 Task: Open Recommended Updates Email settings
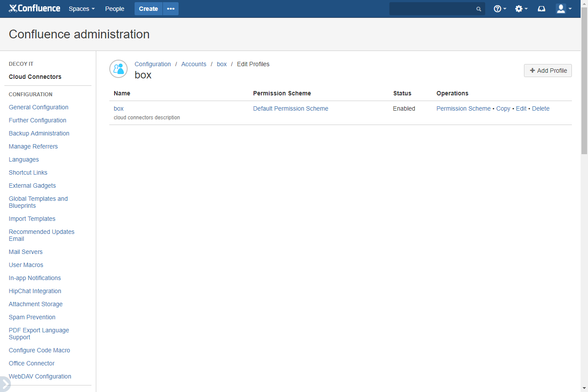click(x=41, y=235)
